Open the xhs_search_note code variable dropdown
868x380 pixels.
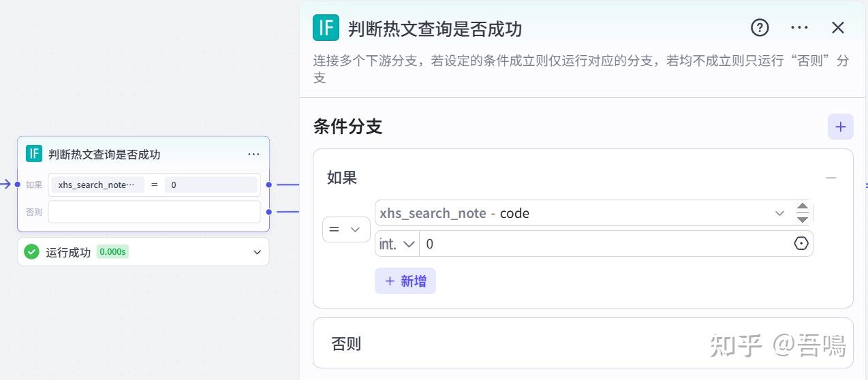(x=779, y=213)
